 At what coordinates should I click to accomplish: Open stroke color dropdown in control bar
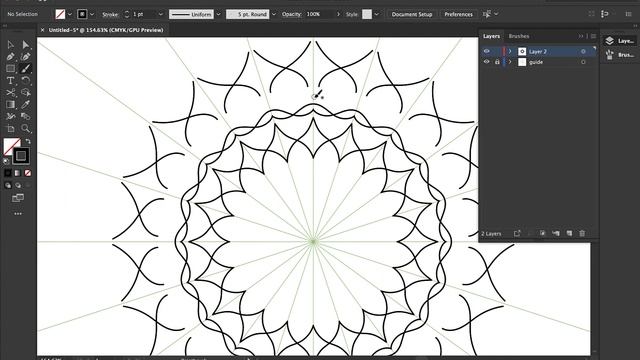[x=92, y=14]
